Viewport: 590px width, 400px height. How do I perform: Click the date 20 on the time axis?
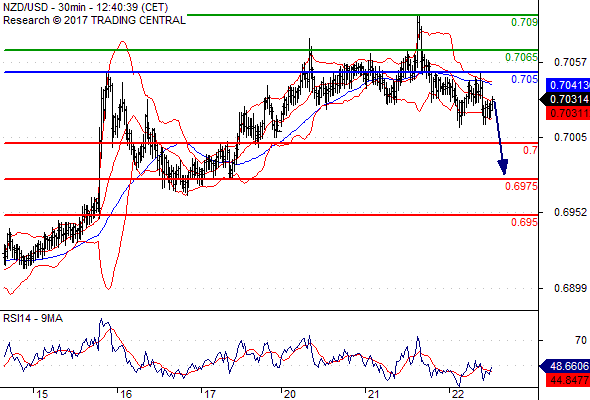[x=290, y=394]
